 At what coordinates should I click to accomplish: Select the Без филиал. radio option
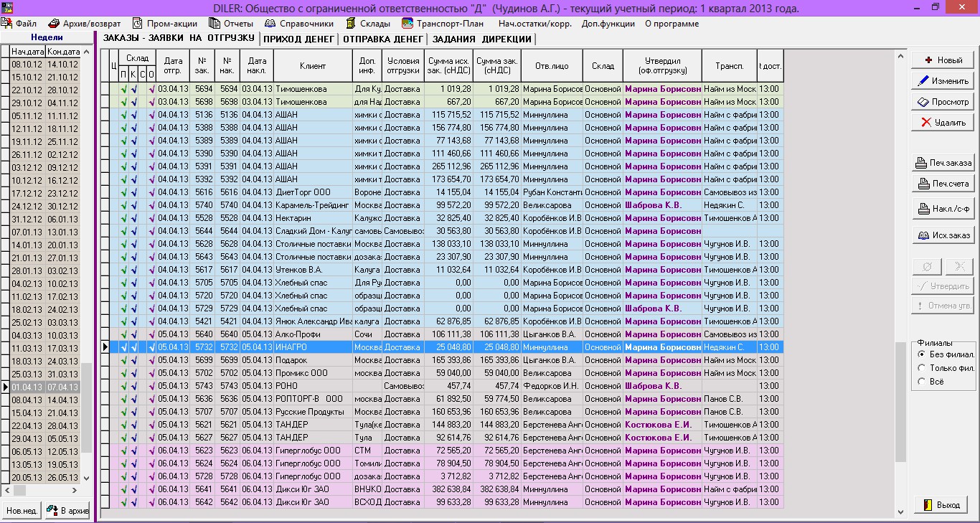click(946, 354)
